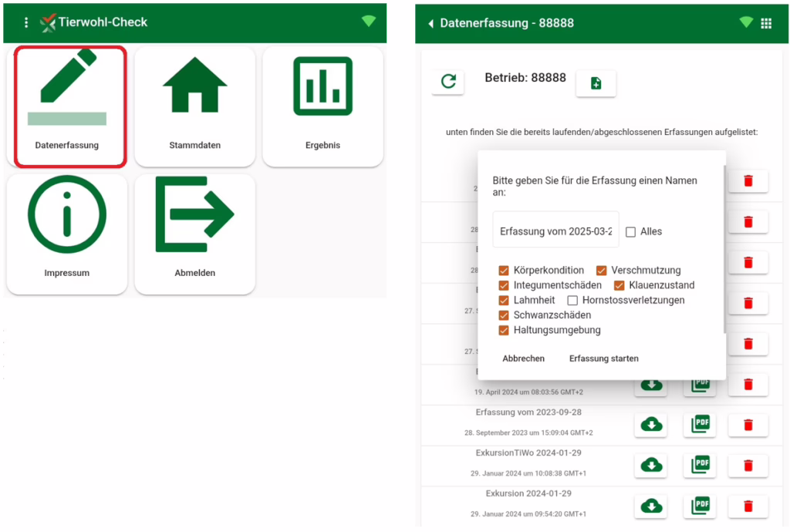Open the Ergebnis chart tile
The width and height of the screenshot is (790, 532).
click(322, 106)
